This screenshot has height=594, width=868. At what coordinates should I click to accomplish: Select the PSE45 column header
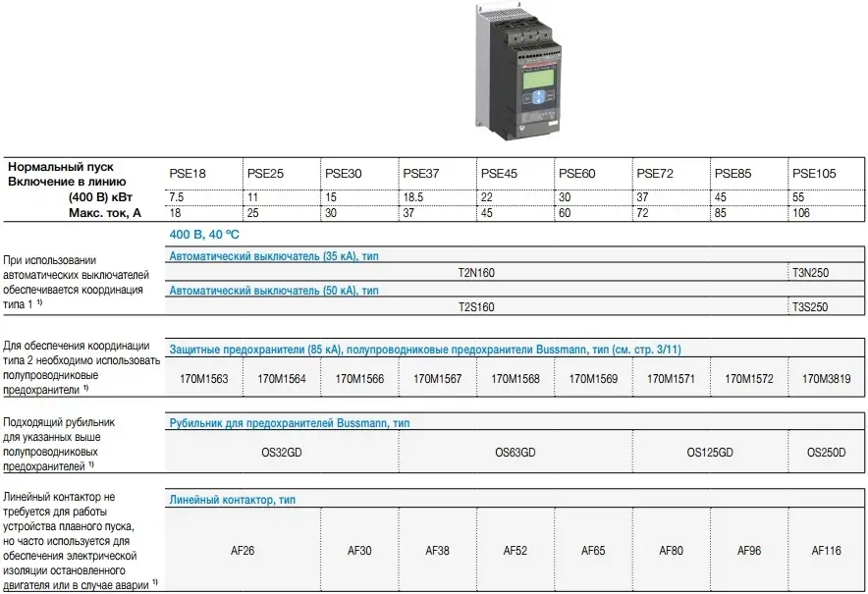499,173
